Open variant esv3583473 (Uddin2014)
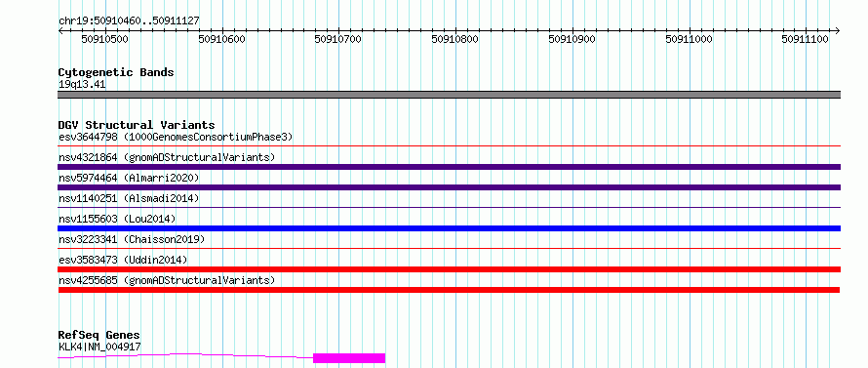This screenshot has height=368, width=868. pos(123,260)
